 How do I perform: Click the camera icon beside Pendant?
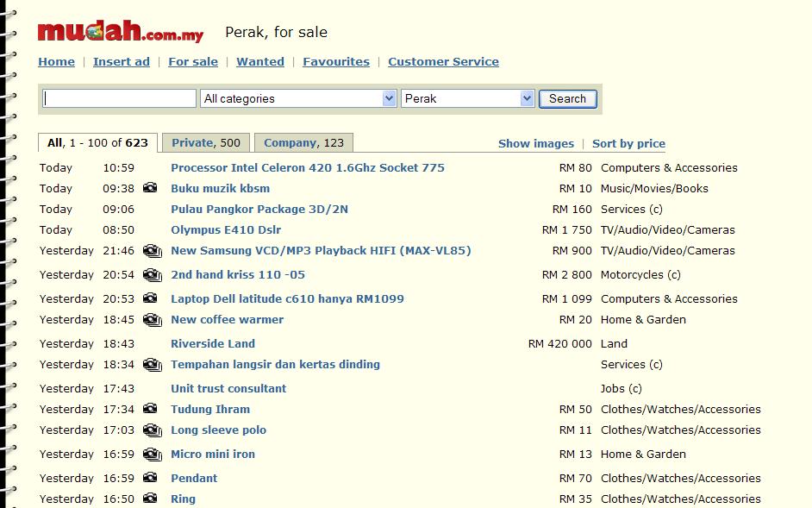tap(150, 478)
